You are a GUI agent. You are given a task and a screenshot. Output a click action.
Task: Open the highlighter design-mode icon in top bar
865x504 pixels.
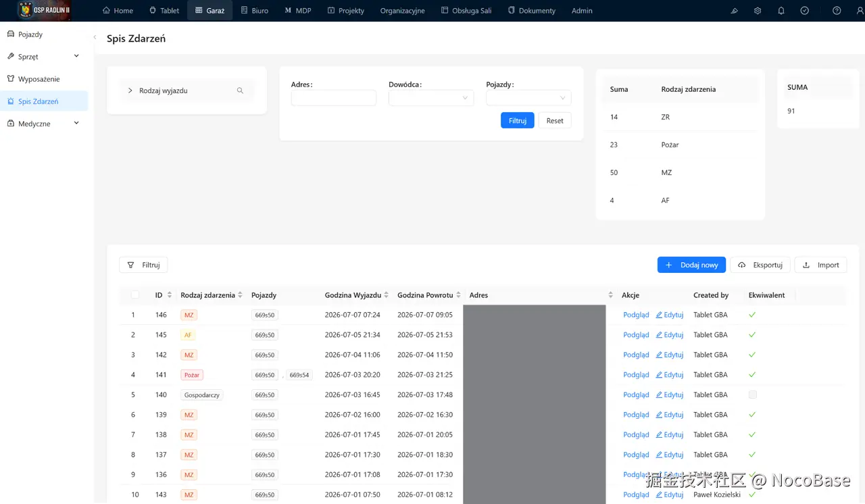[735, 11]
